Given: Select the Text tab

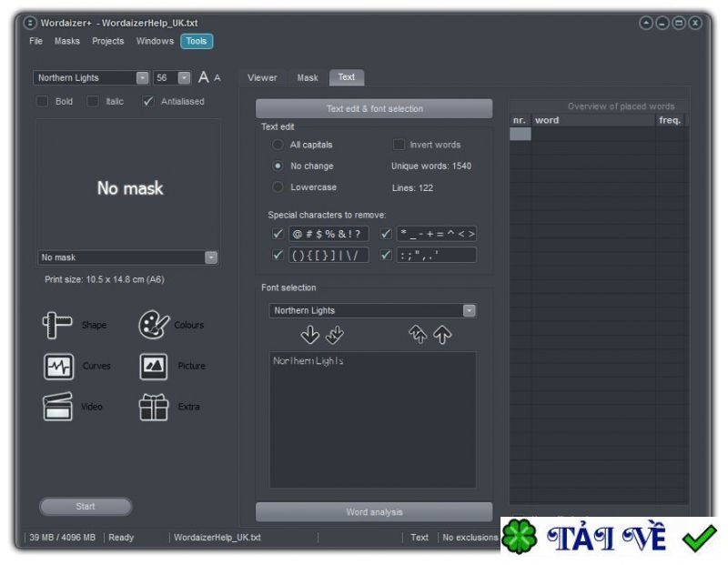Looking at the screenshot, I should (347, 77).
